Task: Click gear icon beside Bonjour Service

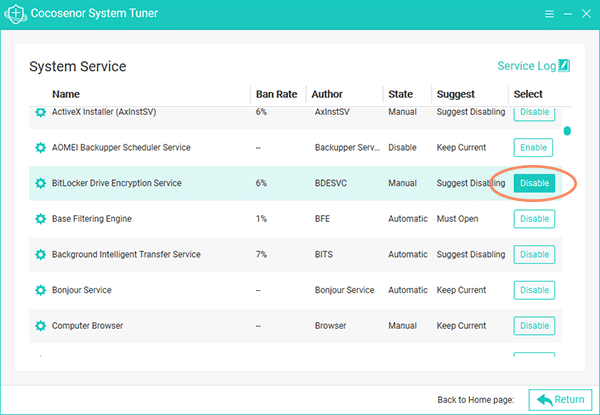Action: point(40,290)
